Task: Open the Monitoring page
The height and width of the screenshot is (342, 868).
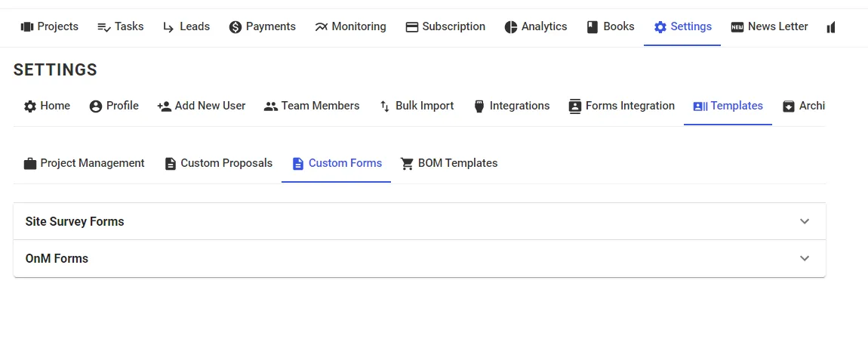Action: [x=350, y=26]
